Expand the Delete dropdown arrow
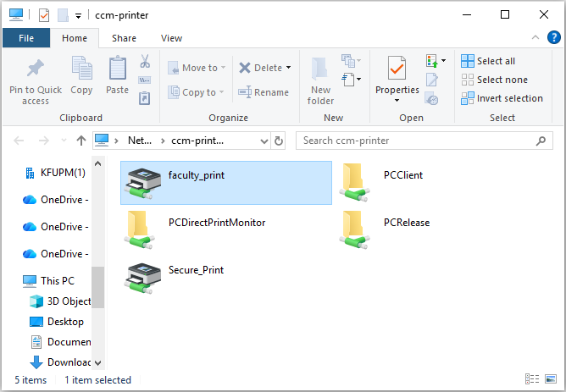This screenshot has height=392, width=566. 288,68
